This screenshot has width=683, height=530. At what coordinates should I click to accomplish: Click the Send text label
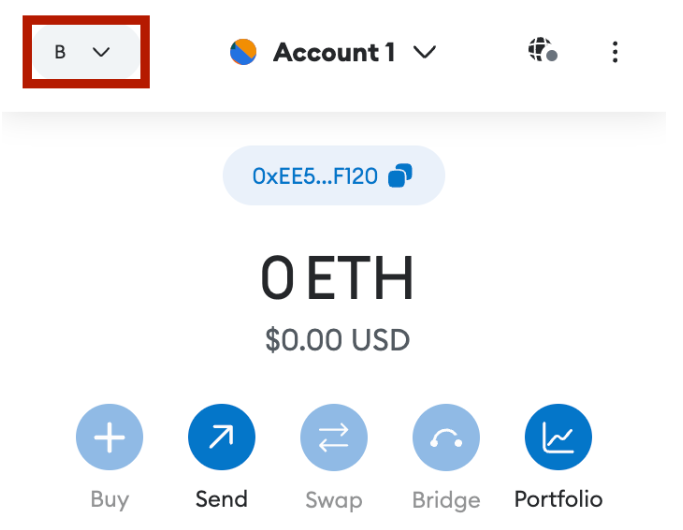coord(222,498)
